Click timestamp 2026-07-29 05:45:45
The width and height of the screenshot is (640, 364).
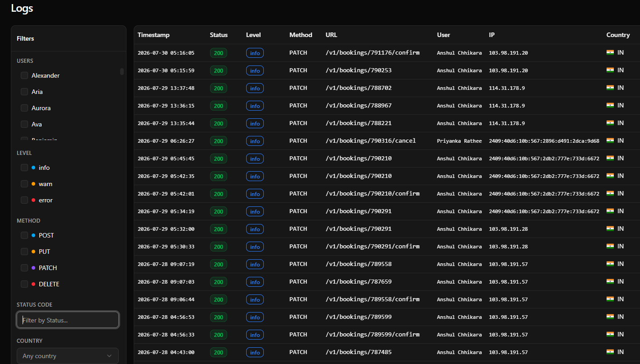pos(166,159)
